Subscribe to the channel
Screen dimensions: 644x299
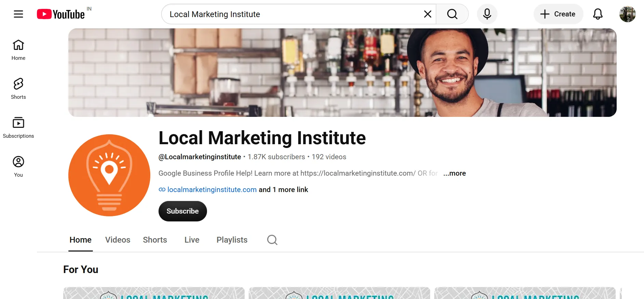point(183,211)
